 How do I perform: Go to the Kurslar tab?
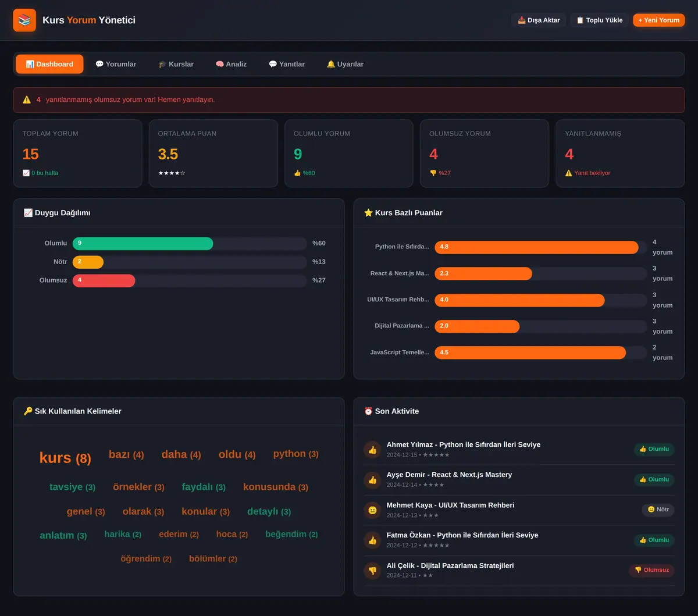pos(176,64)
